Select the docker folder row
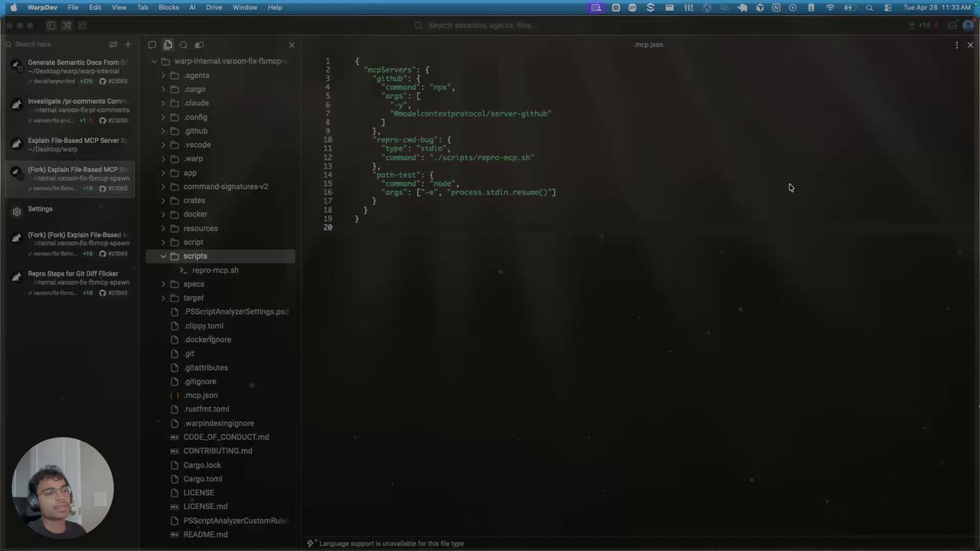The height and width of the screenshot is (551, 980). pos(220,214)
